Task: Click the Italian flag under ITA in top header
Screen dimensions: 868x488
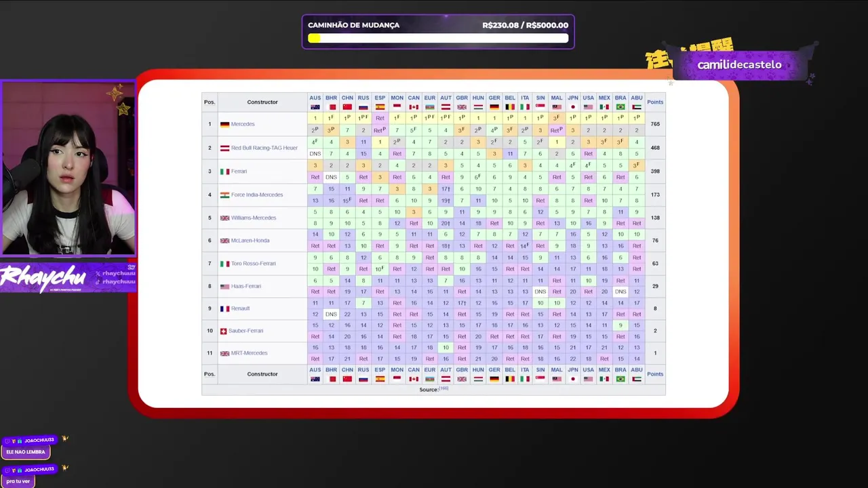Action: pyautogui.click(x=525, y=107)
